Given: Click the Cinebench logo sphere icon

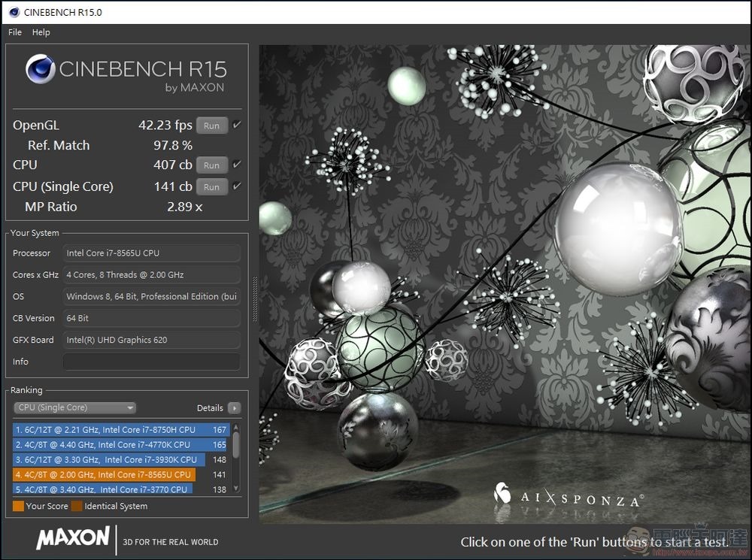Looking at the screenshot, I should point(41,69).
